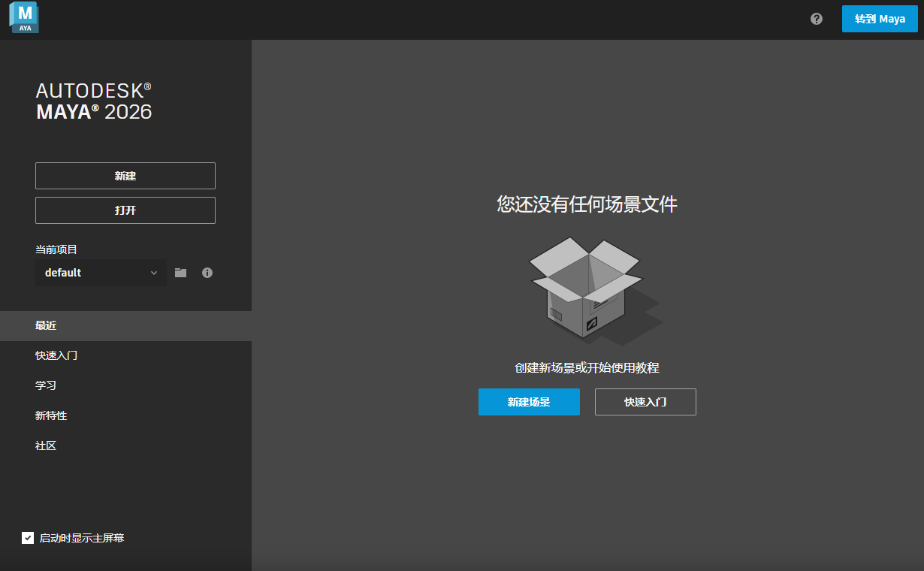The height and width of the screenshot is (571, 924).
Task: Click the 转到 Maya button
Action: (x=880, y=19)
